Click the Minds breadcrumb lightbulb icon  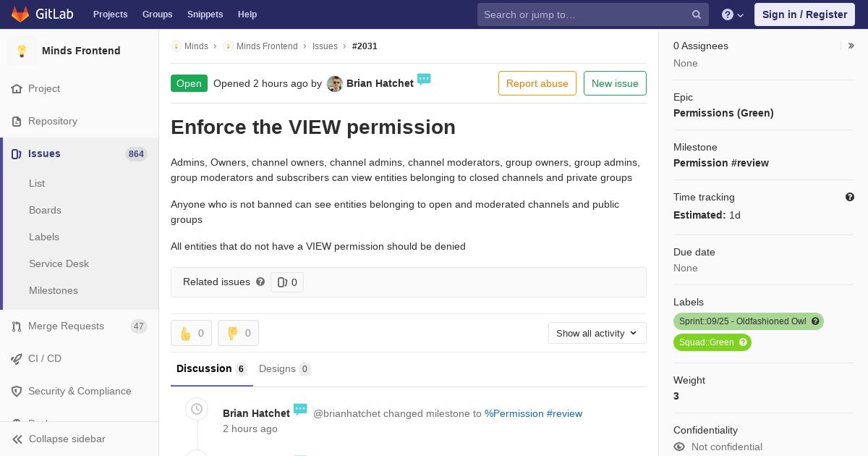[176, 46]
